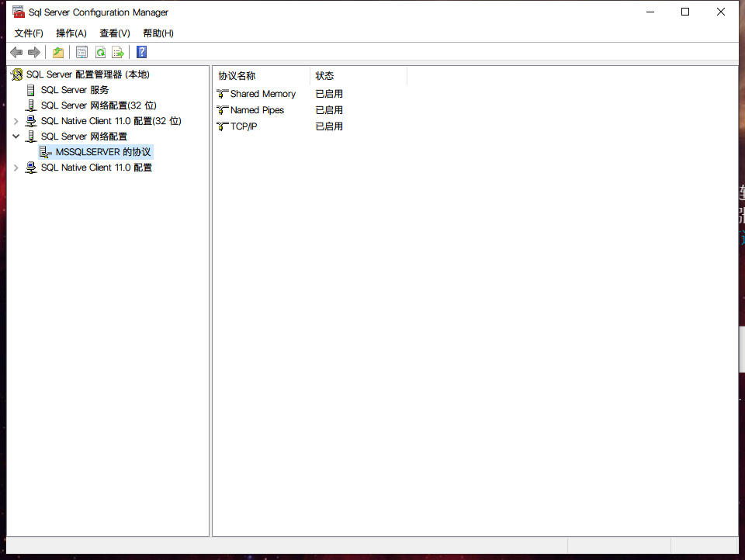Click the SQL Native Client 11.0 配置 icon

coord(31,168)
